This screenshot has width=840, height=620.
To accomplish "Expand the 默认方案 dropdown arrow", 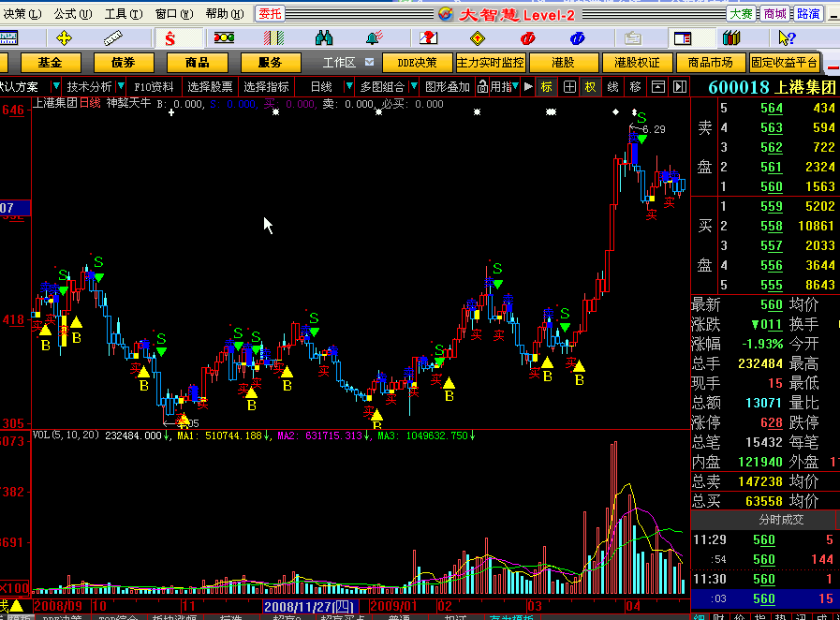I will (x=55, y=86).
